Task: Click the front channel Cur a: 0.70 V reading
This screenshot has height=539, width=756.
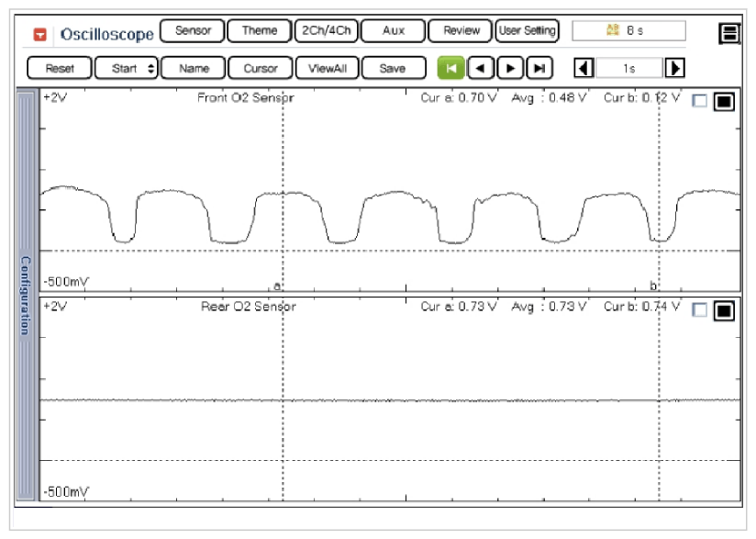Action: tap(459, 98)
